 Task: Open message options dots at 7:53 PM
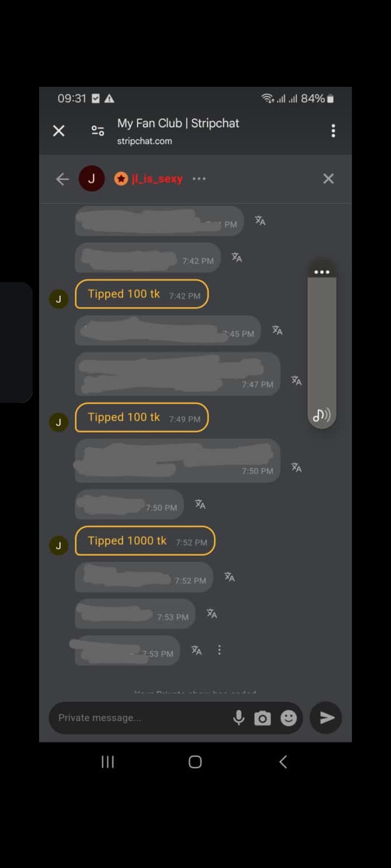click(x=219, y=650)
